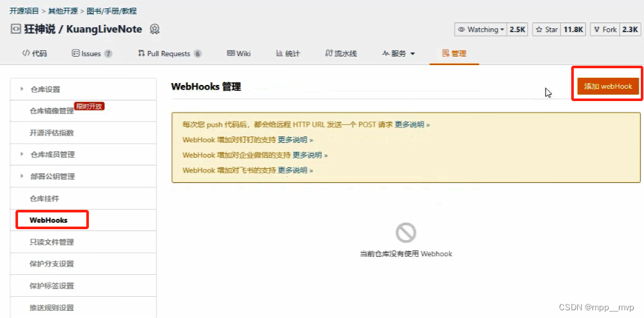
Task: Switch to the 代码 tab
Action: click(35, 53)
